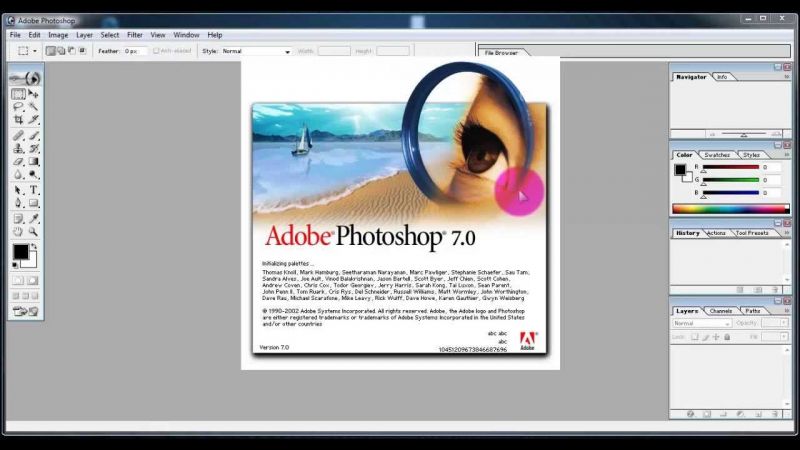Switch to the Swatches tab

pyautogui.click(x=717, y=155)
